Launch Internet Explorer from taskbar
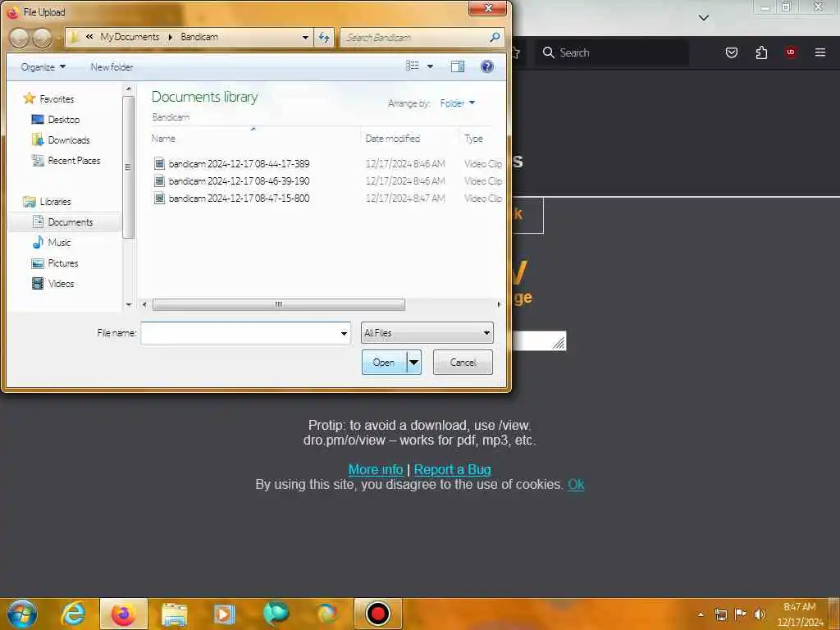Image resolution: width=840 pixels, height=630 pixels. coord(73,614)
